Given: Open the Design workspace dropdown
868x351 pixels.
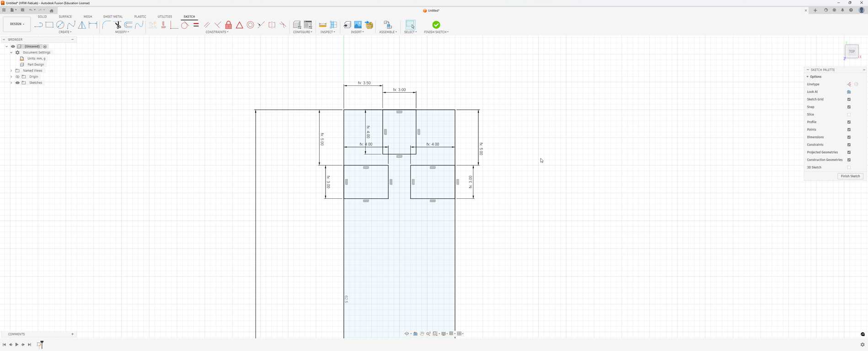Looking at the screenshot, I should click(x=17, y=24).
